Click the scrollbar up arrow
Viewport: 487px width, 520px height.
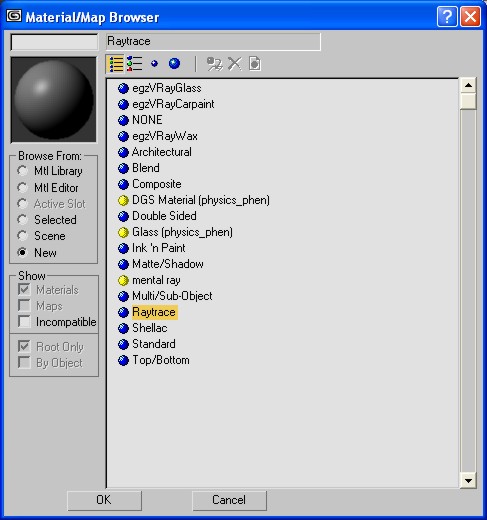coord(468,86)
